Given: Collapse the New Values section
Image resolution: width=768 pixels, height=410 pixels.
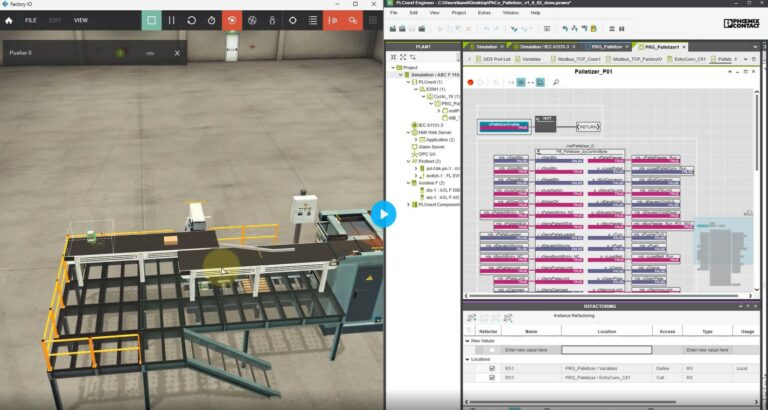Looking at the screenshot, I should point(467,341).
